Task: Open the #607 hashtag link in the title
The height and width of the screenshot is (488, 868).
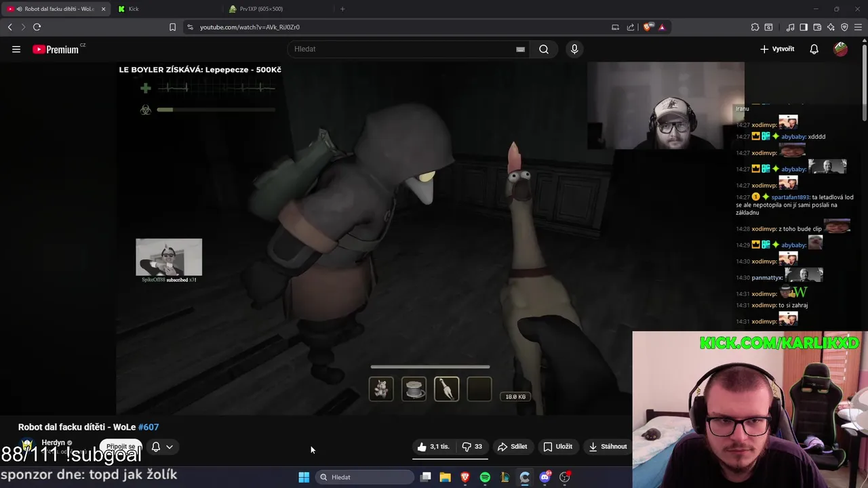Action: pyautogui.click(x=149, y=427)
